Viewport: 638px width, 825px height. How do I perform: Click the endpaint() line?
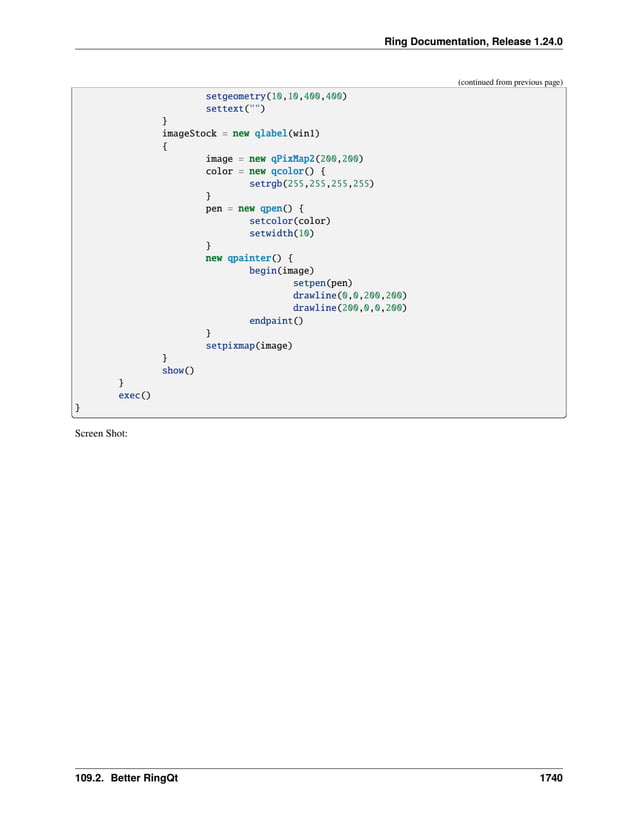(276, 320)
